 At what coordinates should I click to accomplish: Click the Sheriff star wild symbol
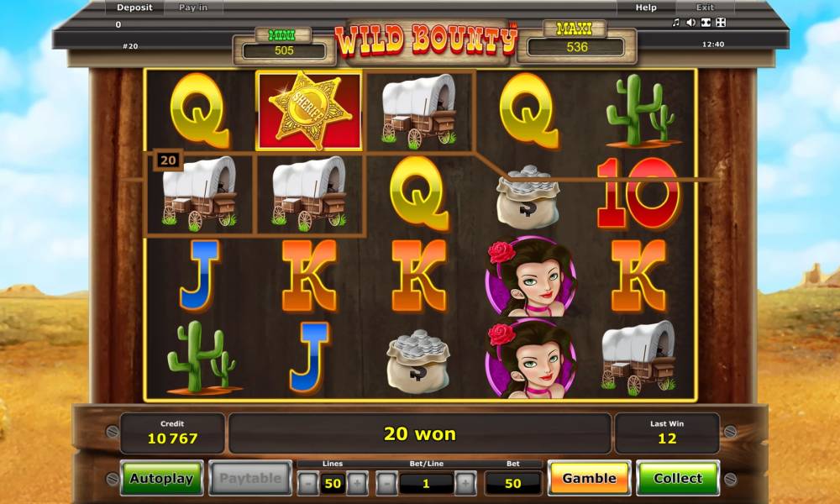[309, 111]
